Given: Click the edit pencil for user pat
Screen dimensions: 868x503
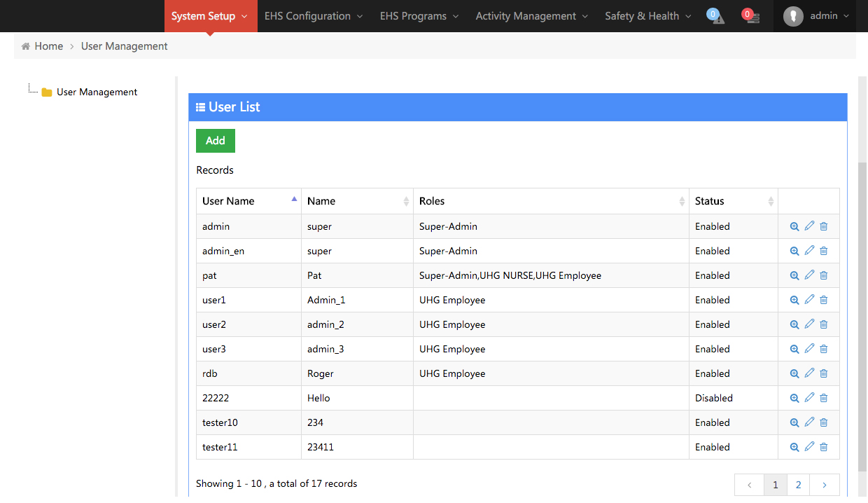Looking at the screenshot, I should click(x=809, y=275).
